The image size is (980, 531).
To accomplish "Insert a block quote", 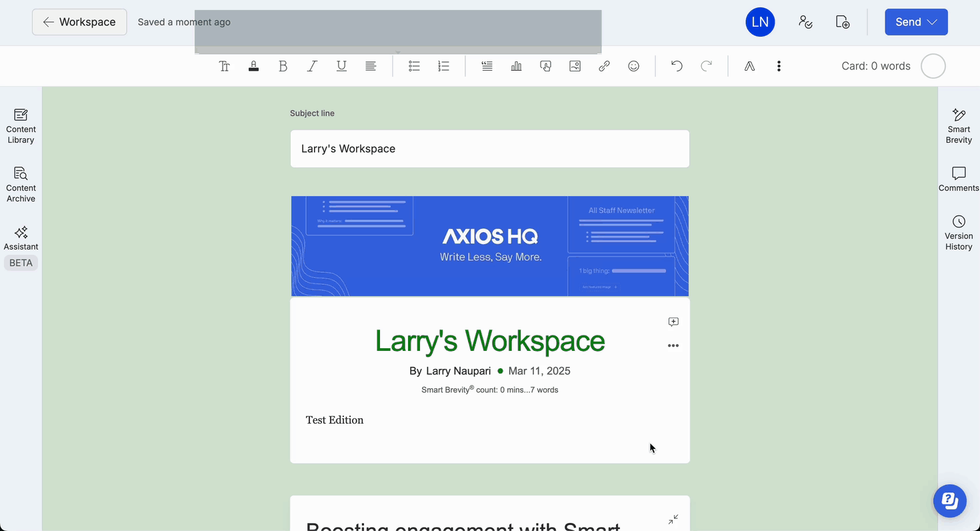I will coord(487,66).
